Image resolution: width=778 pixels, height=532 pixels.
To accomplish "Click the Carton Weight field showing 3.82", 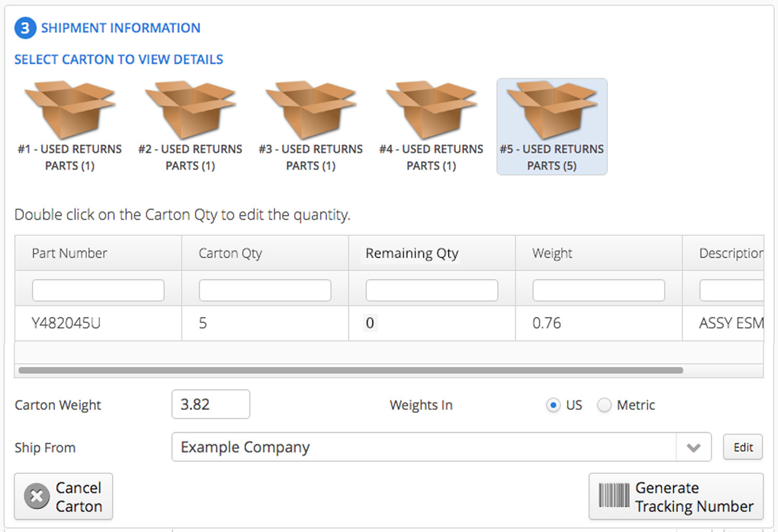I will (x=211, y=404).
